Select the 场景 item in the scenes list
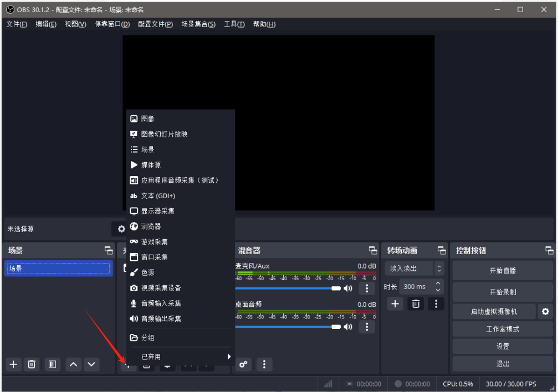The height and width of the screenshot is (392, 558). (58, 269)
